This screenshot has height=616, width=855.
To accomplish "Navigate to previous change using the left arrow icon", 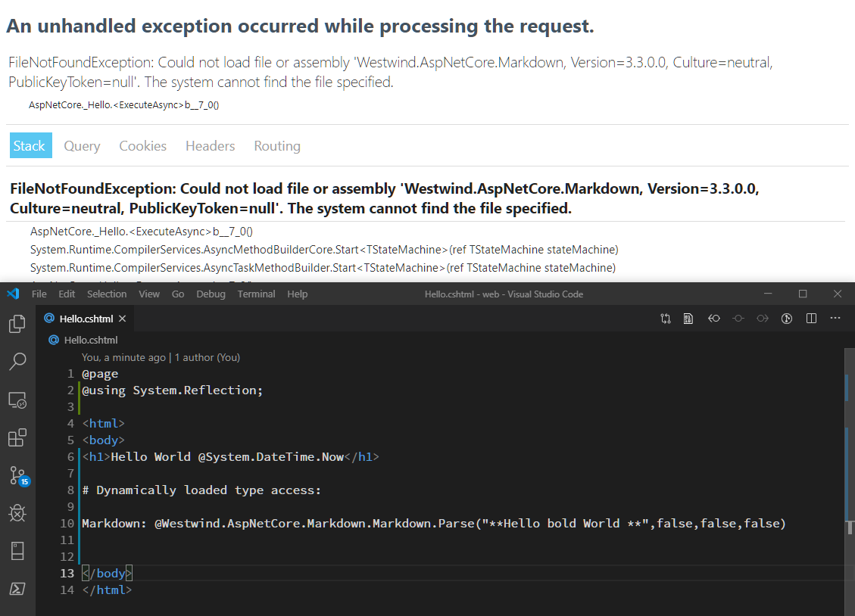I will (x=714, y=319).
